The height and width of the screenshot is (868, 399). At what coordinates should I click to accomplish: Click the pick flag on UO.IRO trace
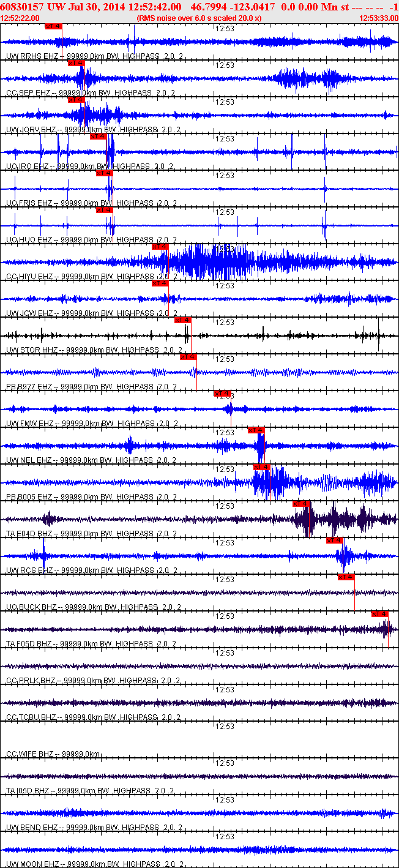[x=99, y=136]
